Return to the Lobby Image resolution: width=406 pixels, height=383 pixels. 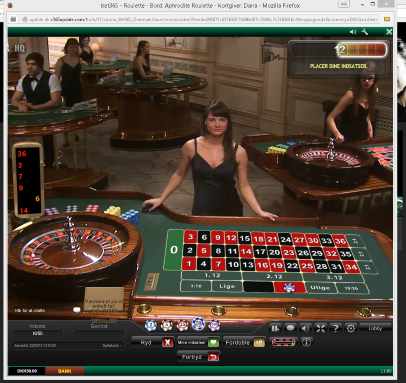click(x=375, y=328)
